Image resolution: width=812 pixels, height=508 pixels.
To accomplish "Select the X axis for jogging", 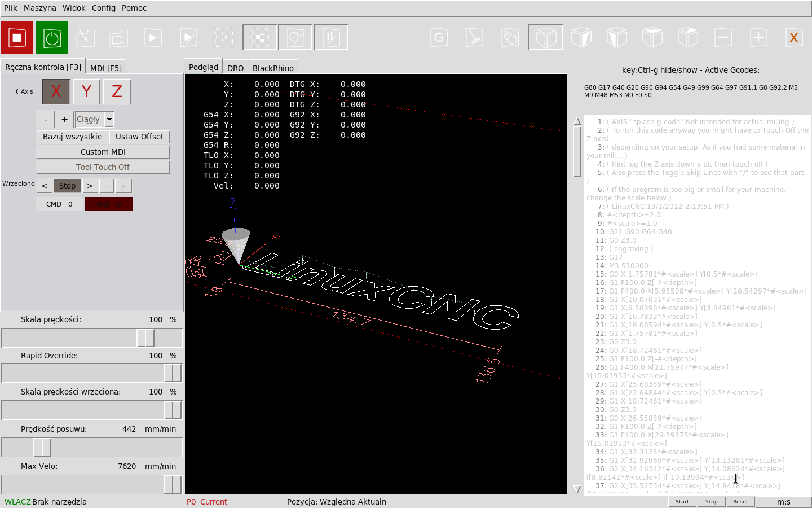I will (56, 91).
